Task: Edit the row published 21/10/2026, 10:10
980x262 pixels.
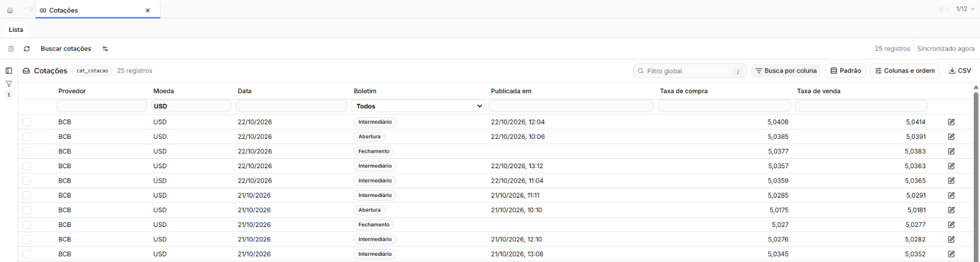Action: [x=951, y=210]
